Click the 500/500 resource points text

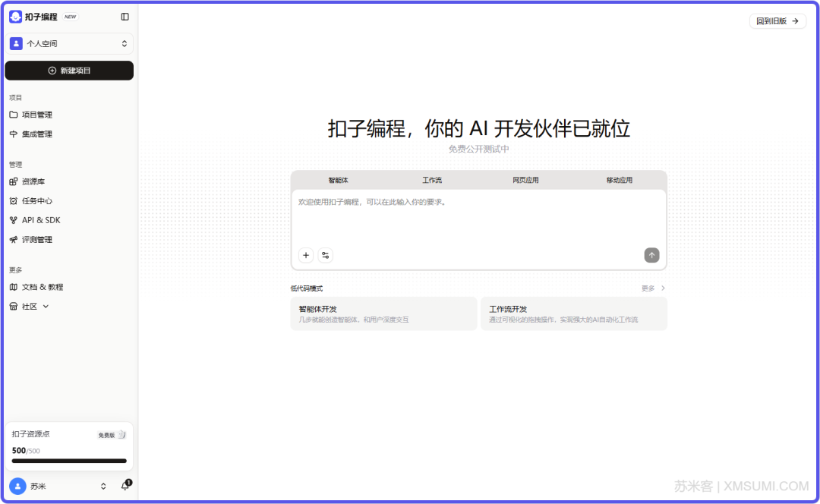(x=26, y=451)
